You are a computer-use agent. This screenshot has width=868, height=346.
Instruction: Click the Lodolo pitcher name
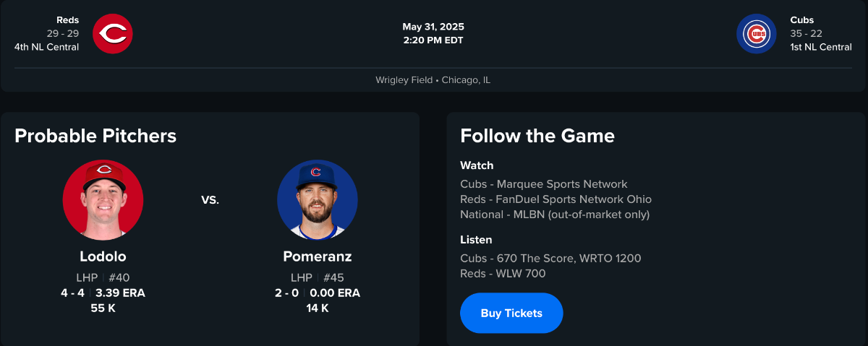click(103, 256)
